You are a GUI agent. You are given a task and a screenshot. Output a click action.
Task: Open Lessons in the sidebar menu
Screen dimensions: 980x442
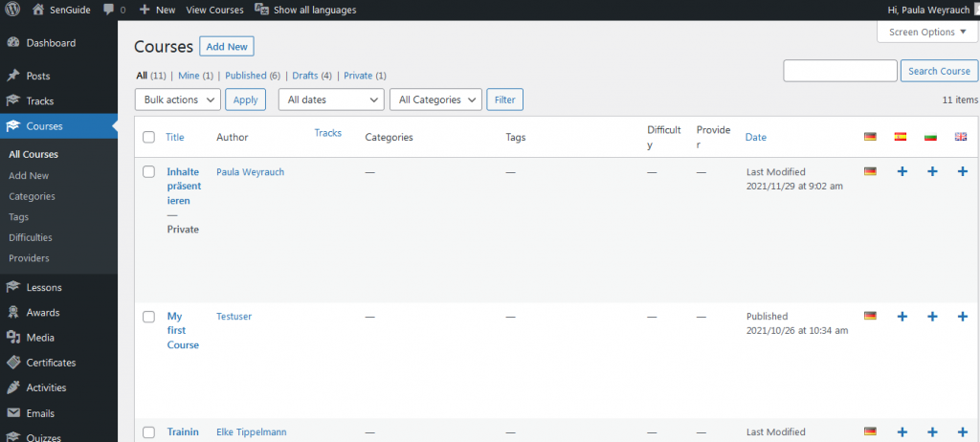(x=44, y=287)
